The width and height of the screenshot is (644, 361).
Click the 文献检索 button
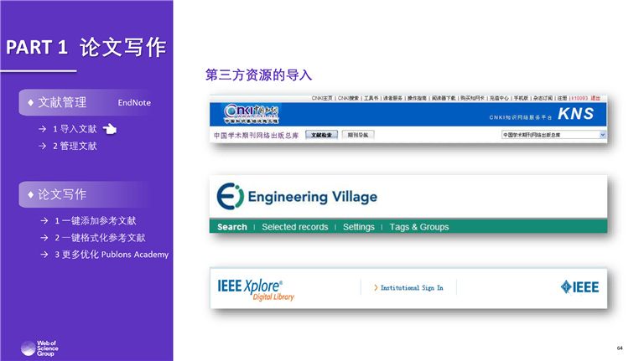[322, 135]
